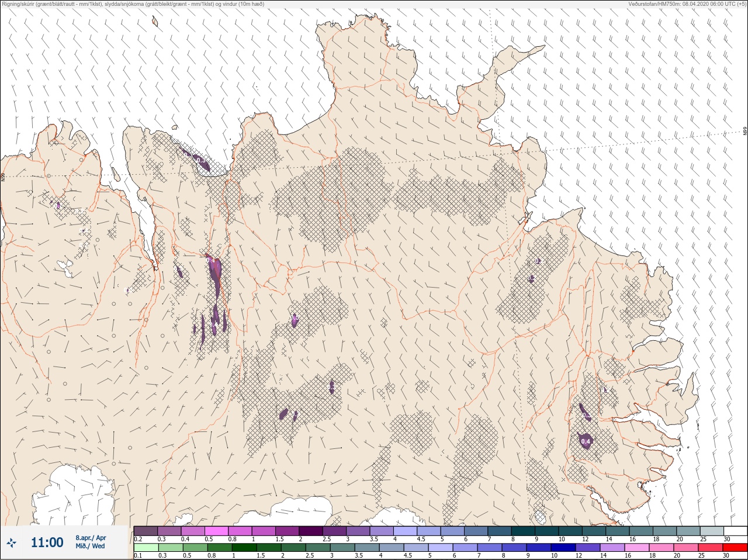Viewport: 748px width, 560px height.
Task: Pick the snow legend swatch starting at 0.2
Action: point(146,531)
